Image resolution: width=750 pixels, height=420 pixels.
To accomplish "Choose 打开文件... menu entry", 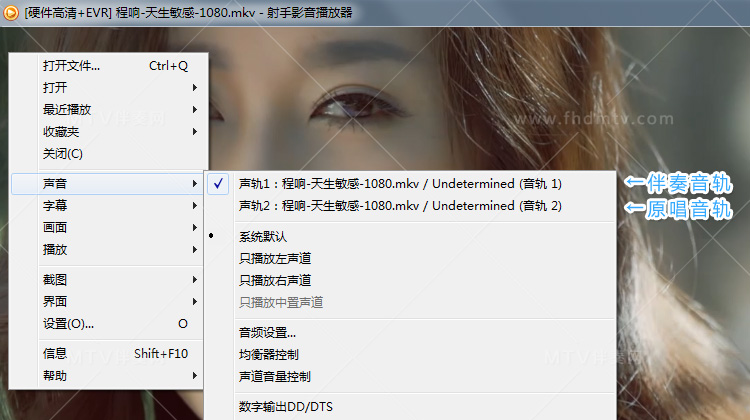I will pos(109,66).
